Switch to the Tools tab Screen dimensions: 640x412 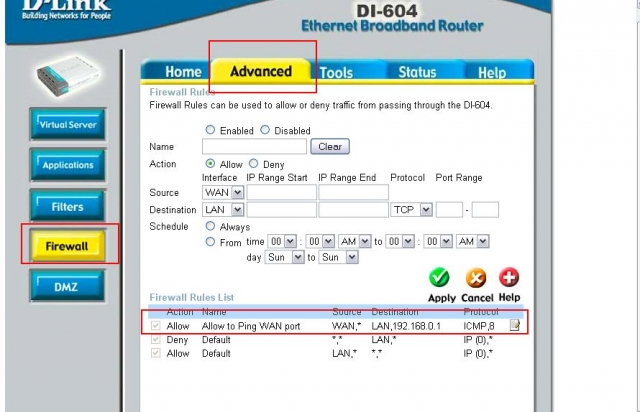[336, 72]
